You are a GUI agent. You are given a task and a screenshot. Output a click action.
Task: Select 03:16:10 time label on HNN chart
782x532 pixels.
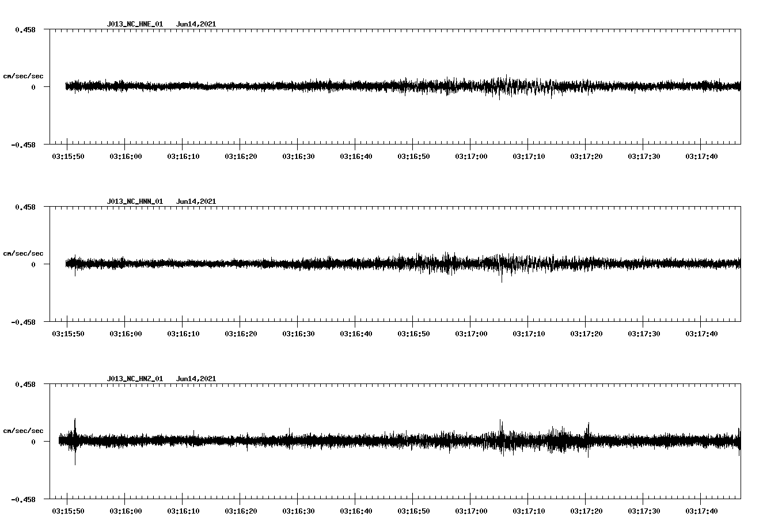(x=183, y=334)
